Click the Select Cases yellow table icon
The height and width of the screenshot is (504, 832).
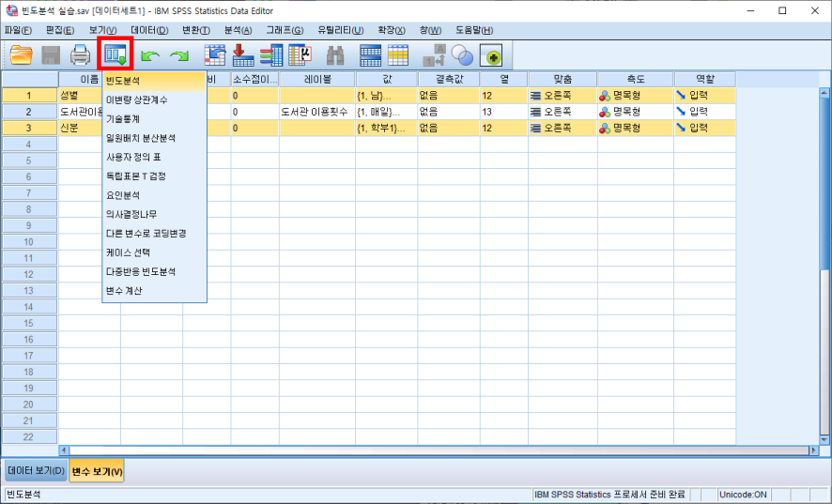point(398,55)
